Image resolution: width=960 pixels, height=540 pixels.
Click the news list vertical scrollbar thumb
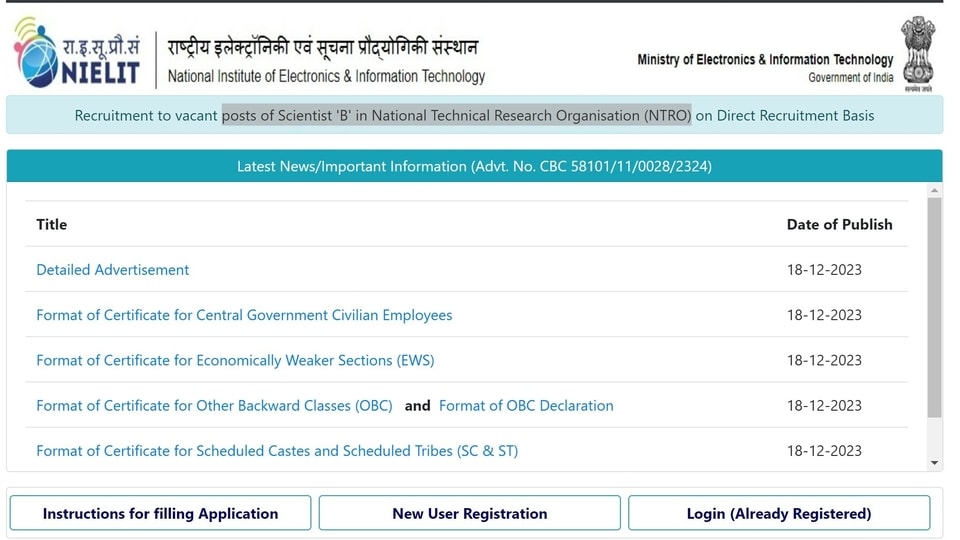pos(934,307)
